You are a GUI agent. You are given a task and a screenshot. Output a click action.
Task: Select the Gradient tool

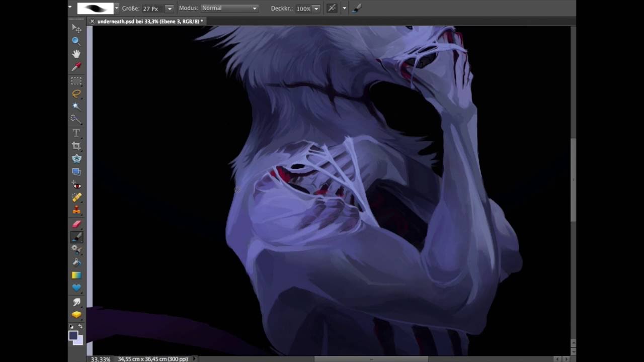pyautogui.click(x=76, y=276)
